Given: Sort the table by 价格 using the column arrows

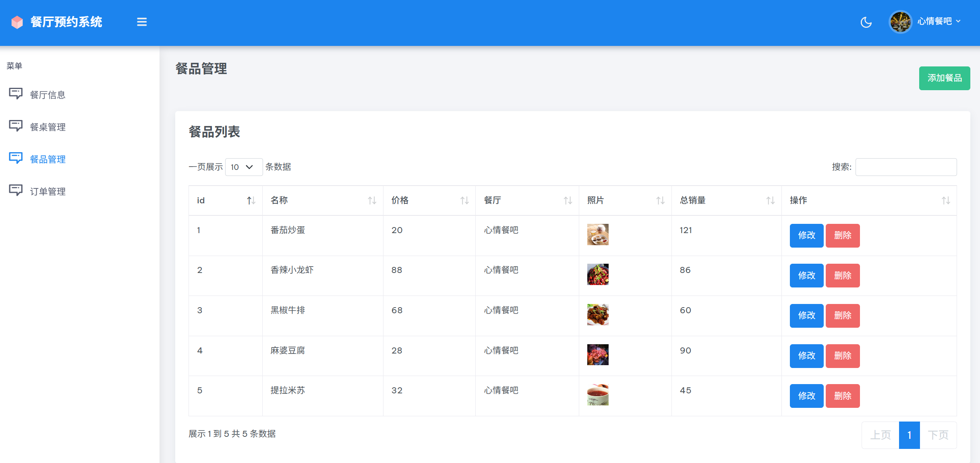Looking at the screenshot, I should point(464,200).
